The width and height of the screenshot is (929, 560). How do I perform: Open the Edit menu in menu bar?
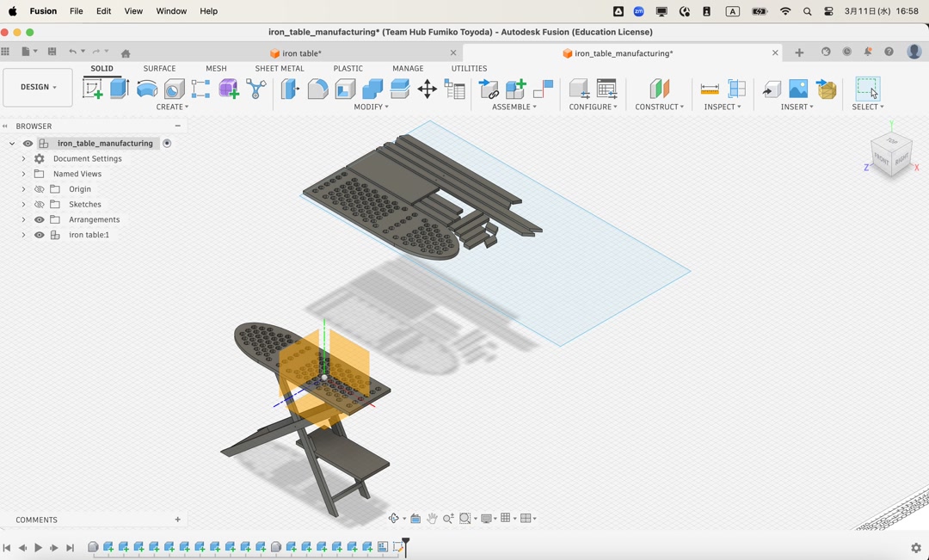click(x=104, y=10)
